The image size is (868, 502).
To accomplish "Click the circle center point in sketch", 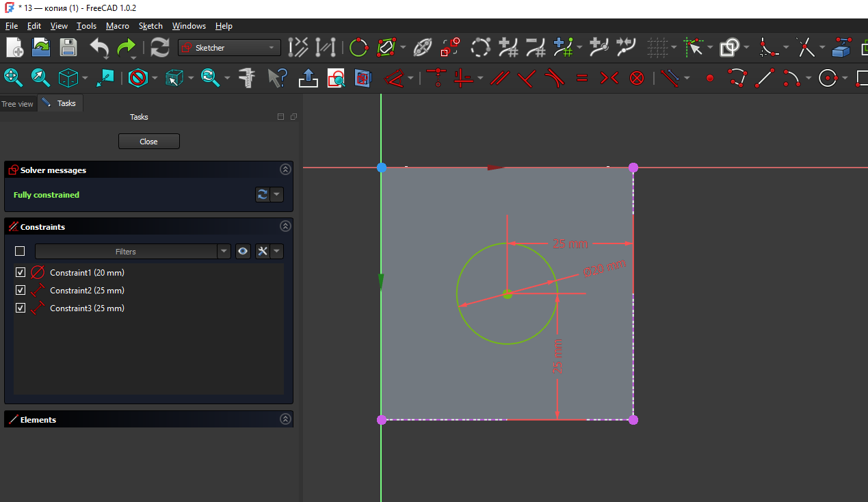I will coord(507,294).
